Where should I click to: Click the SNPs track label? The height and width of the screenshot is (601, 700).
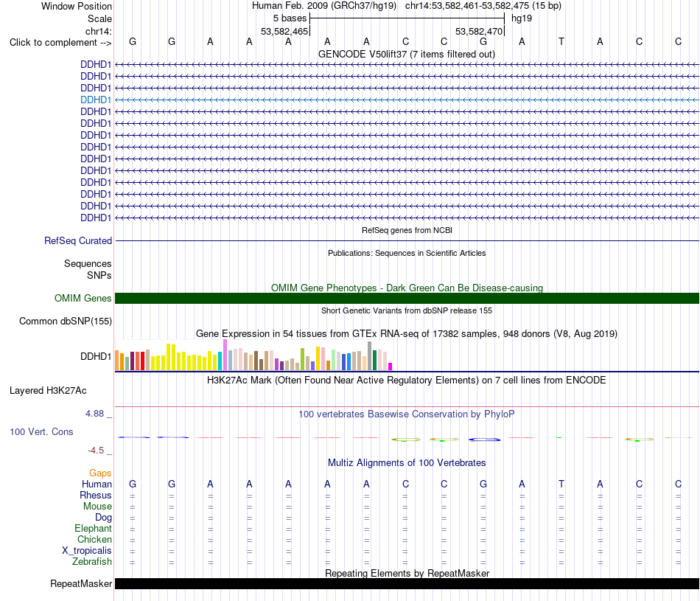pyautogui.click(x=99, y=275)
